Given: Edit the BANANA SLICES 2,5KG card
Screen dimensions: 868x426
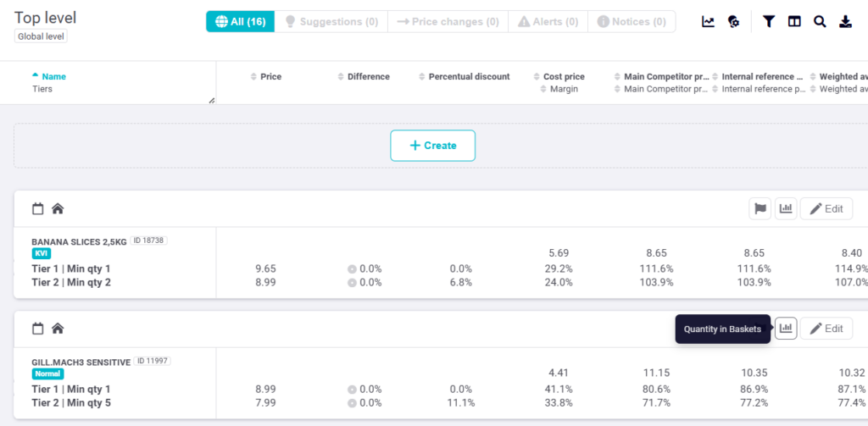Looking at the screenshot, I should click(826, 208).
